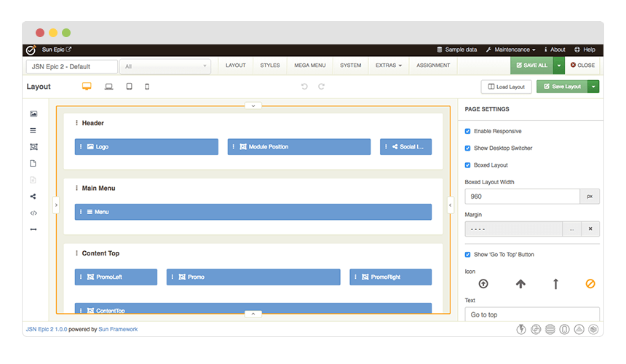Toggle the Enable Responsive checkbox

click(x=468, y=132)
